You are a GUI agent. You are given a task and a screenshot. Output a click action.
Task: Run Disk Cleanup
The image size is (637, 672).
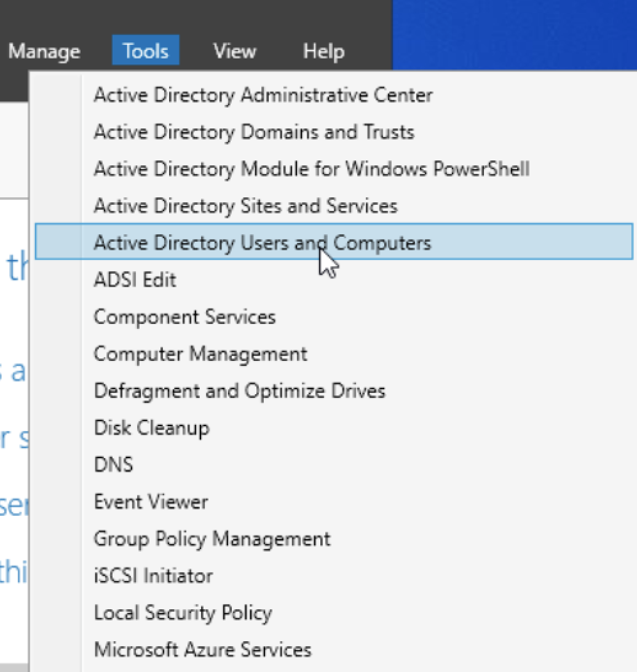tap(333, 428)
